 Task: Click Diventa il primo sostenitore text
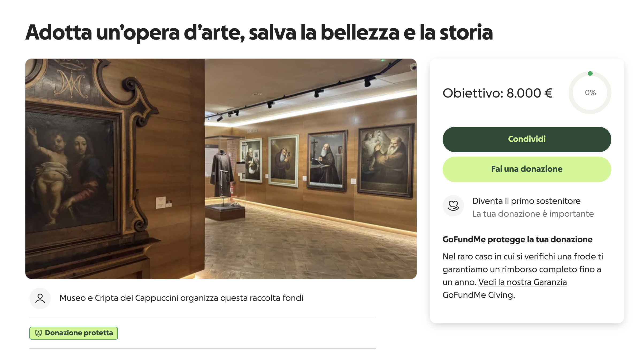(526, 201)
